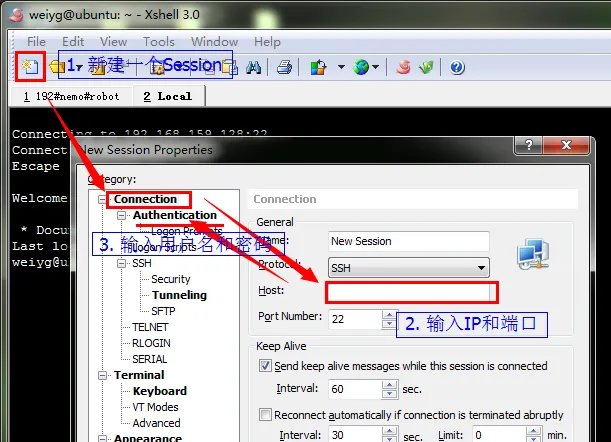
Task: Select Tunneling under SSH
Action: (179, 295)
